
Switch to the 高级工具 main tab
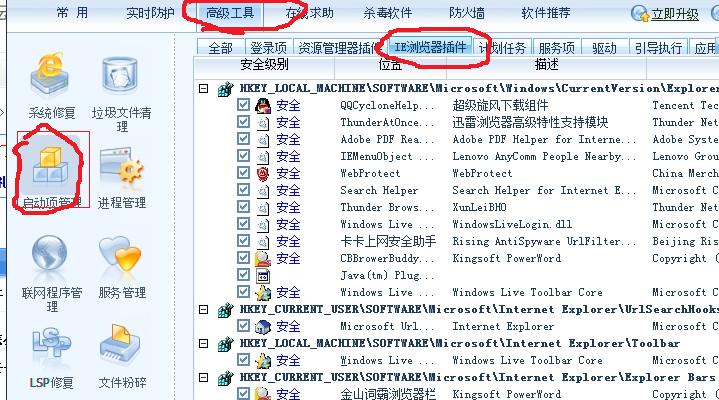(x=230, y=13)
